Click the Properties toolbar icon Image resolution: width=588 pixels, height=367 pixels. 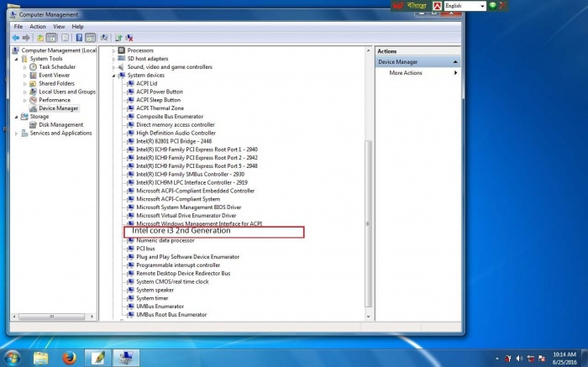[x=66, y=38]
